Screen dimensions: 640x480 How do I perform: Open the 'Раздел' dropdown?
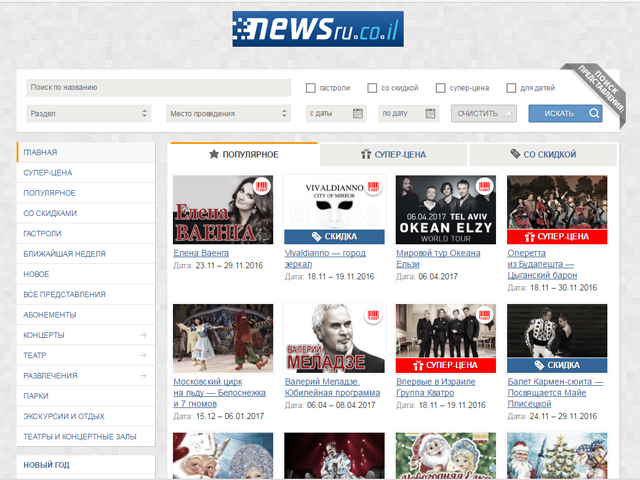(89, 113)
